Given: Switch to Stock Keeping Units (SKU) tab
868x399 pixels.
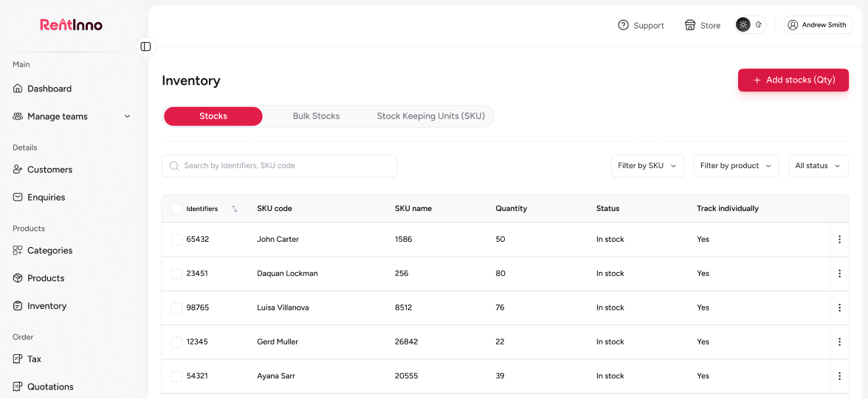Looking at the screenshot, I should pos(431,117).
